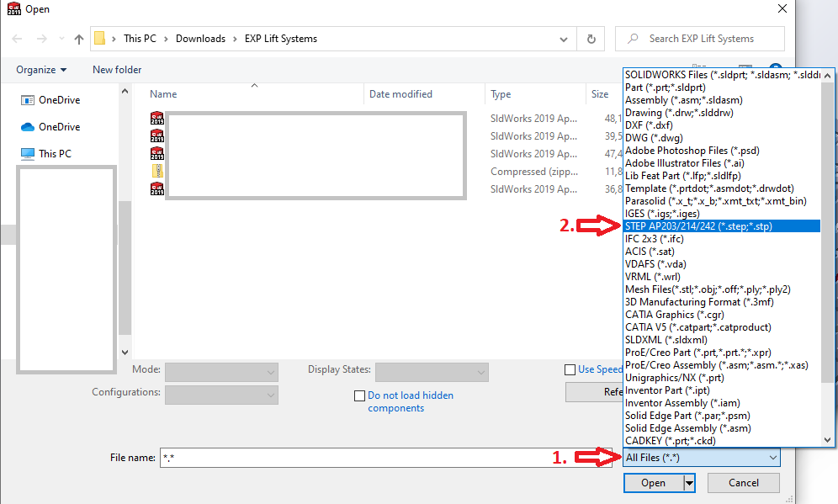The width and height of the screenshot is (838, 504).
Task: Toggle Do not load hidden components checkbox
Action: tap(360, 395)
